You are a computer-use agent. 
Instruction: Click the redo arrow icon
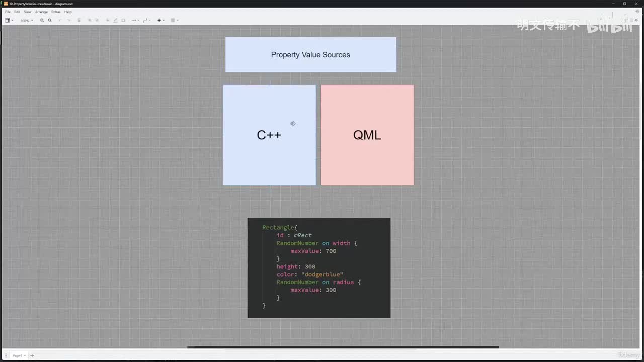68,21
